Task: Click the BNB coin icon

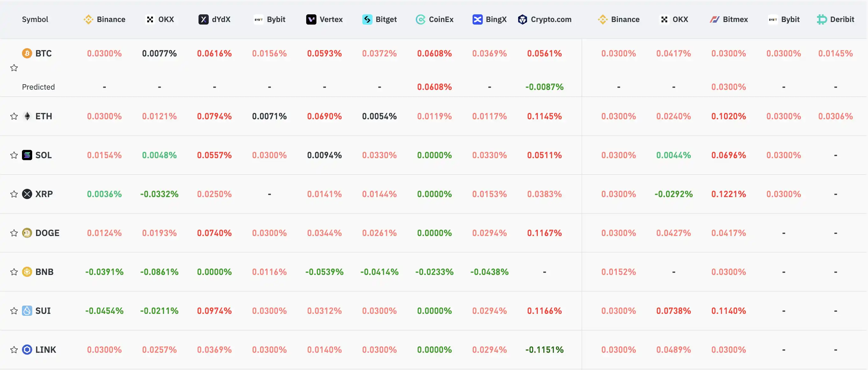Action: pyautogui.click(x=27, y=272)
